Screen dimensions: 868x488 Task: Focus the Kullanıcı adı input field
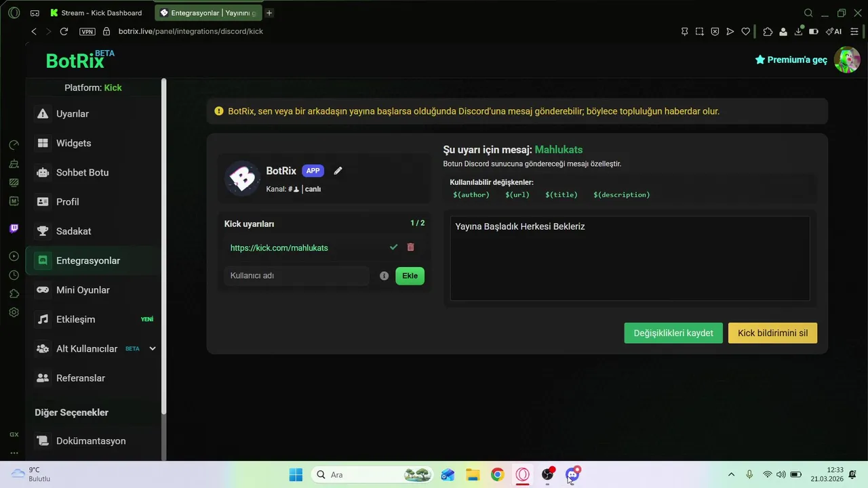296,276
